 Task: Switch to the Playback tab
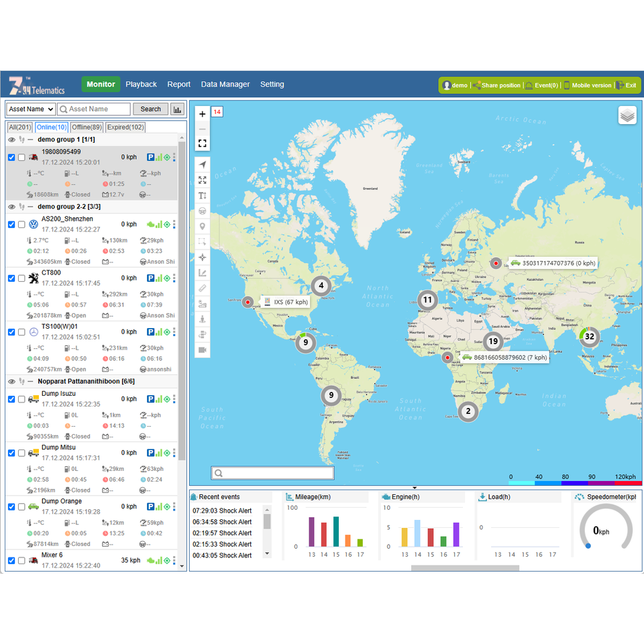tap(141, 85)
